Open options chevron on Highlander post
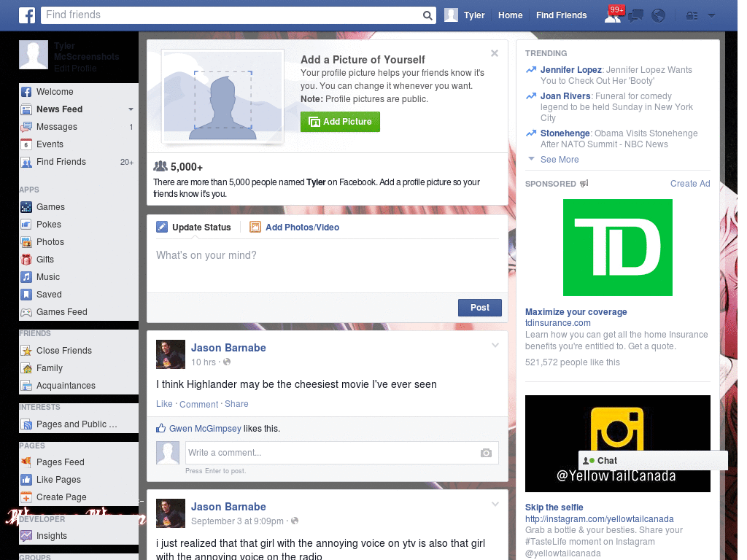 click(x=495, y=345)
